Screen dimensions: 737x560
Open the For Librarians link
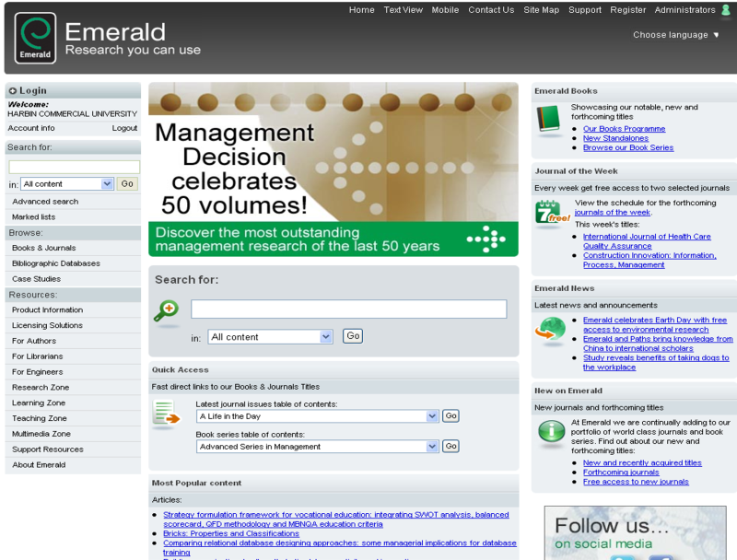pyautogui.click(x=38, y=356)
